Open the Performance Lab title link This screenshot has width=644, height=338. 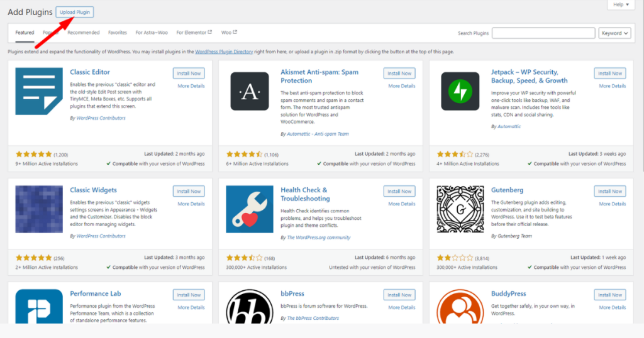[x=96, y=293]
